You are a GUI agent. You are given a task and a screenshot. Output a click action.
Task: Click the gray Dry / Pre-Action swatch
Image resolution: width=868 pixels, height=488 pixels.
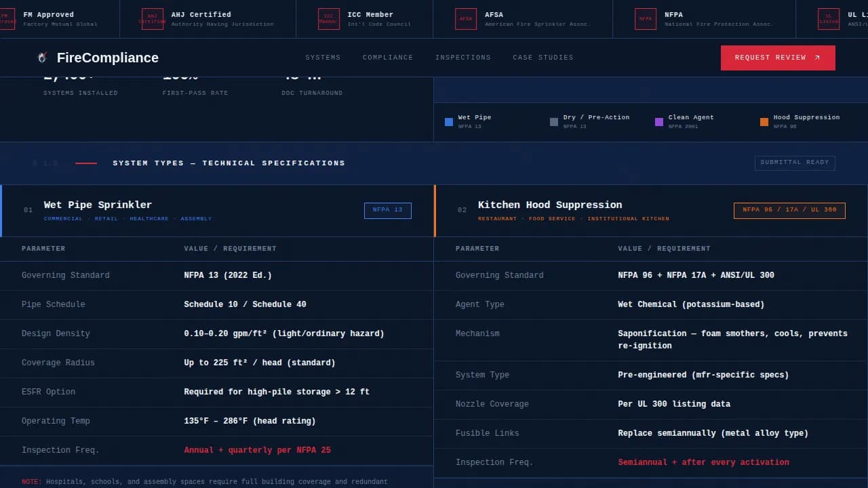(x=554, y=122)
